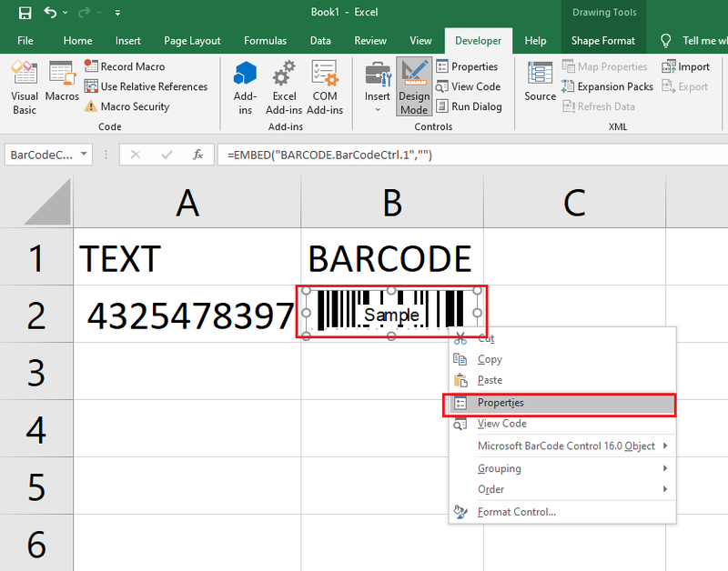Image resolution: width=728 pixels, height=571 pixels.
Task: Open the XML Source pane
Action: 540,81
